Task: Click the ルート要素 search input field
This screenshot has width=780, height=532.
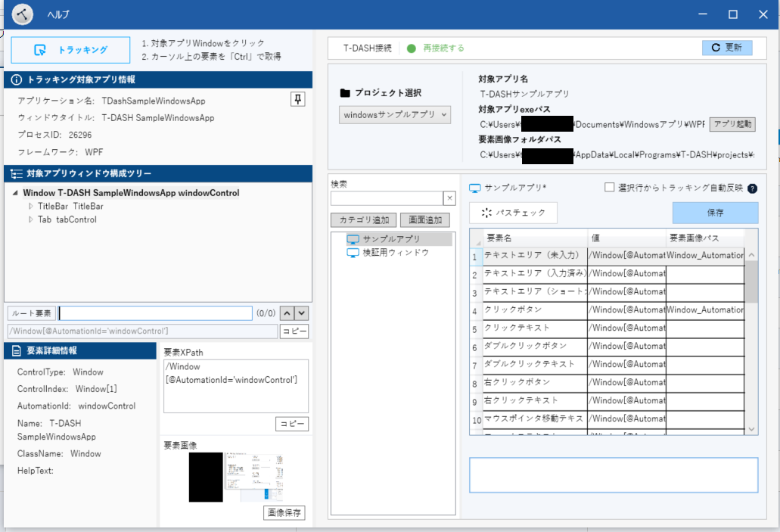Action: 154,313
